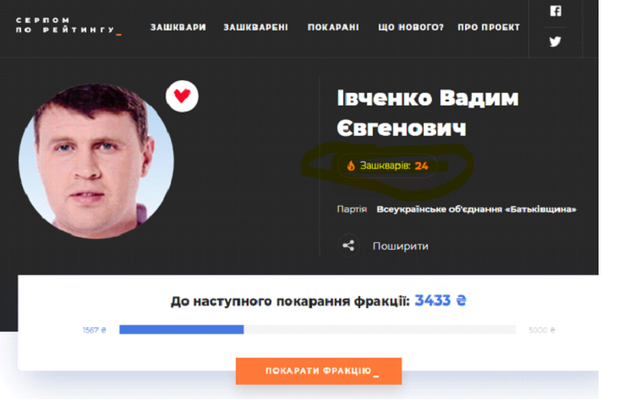This screenshot has width=640, height=400.
Task: Open the Twitter bird icon
Action: click(x=555, y=41)
